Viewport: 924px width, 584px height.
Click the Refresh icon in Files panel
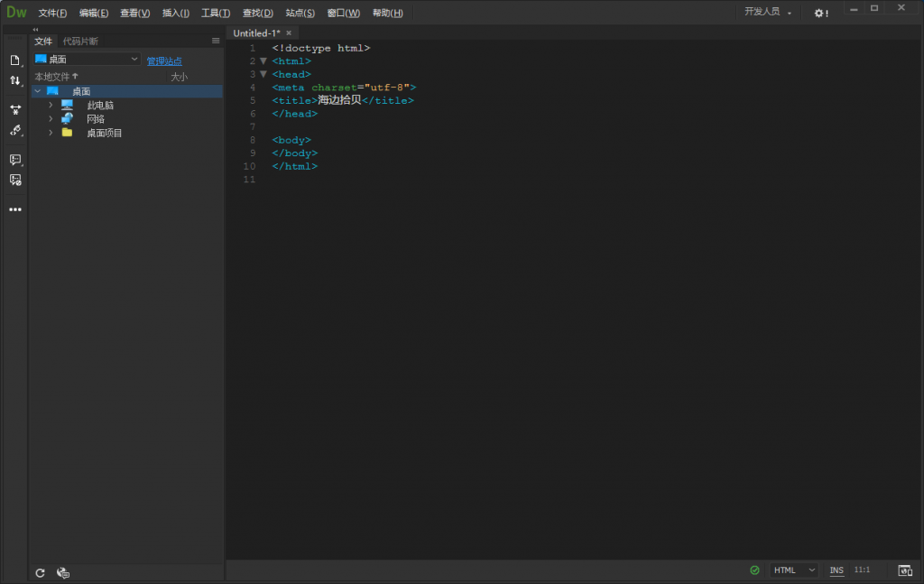40,573
